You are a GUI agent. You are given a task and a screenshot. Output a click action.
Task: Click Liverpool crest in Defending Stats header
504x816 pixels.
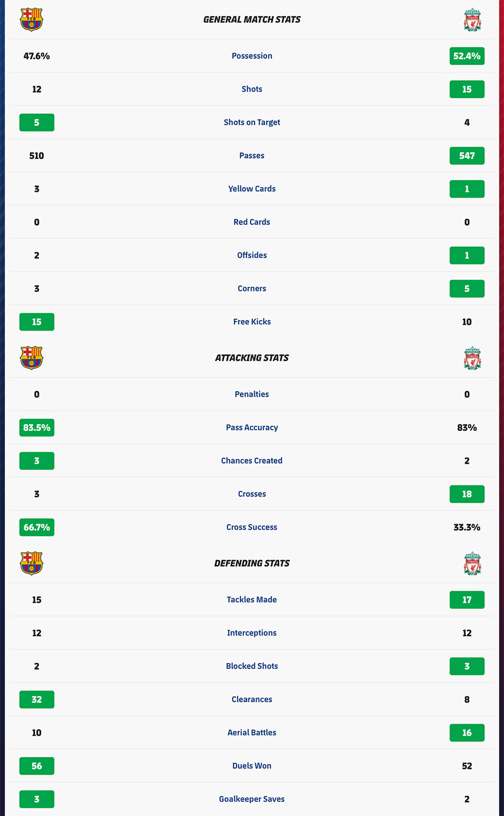click(472, 563)
